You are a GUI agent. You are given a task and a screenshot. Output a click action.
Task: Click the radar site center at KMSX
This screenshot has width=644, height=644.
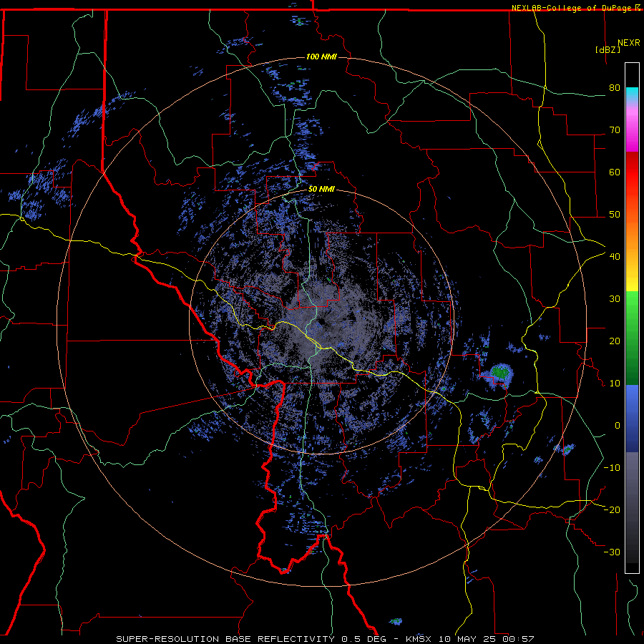pos(321,321)
